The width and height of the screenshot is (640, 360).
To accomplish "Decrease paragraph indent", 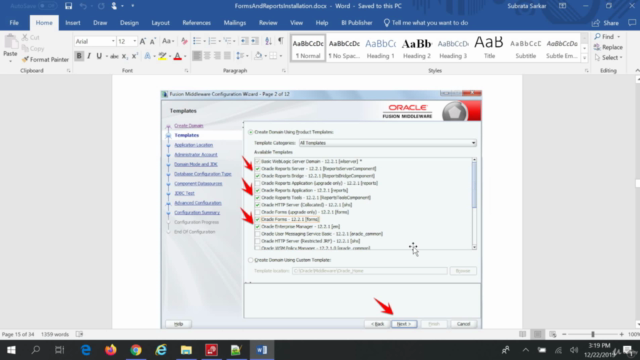I will [244, 41].
